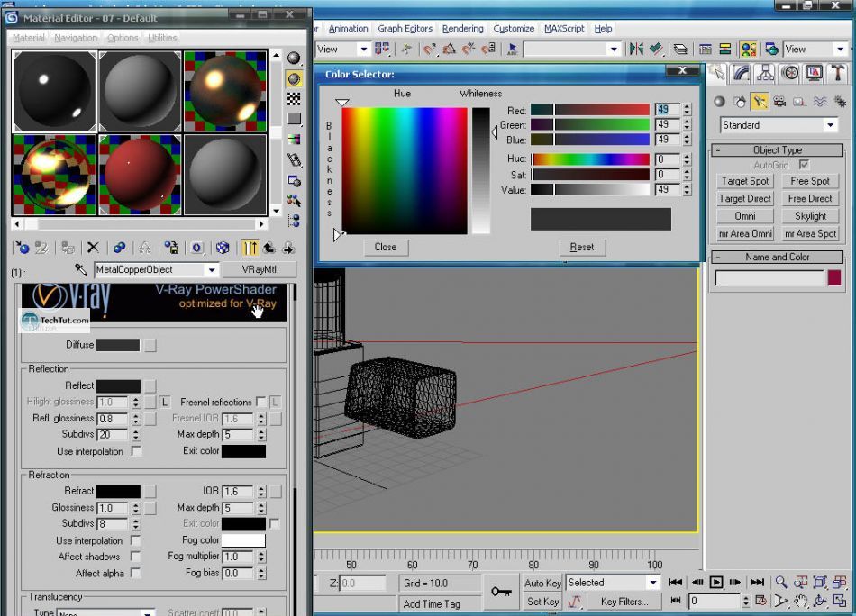The width and height of the screenshot is (856, 616).
Task: Open the left View coordinate dropdown
Action: point(364,50)
